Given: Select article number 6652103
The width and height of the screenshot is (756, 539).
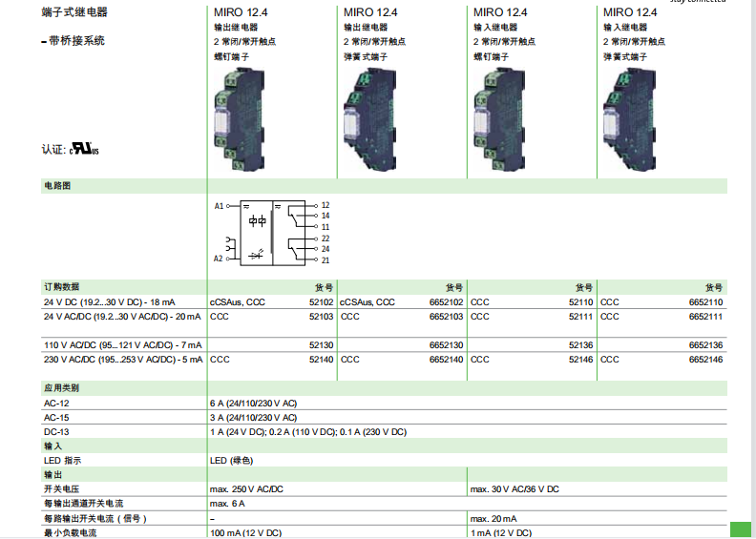Looking at the screenshot, I should tap(447, 317).
